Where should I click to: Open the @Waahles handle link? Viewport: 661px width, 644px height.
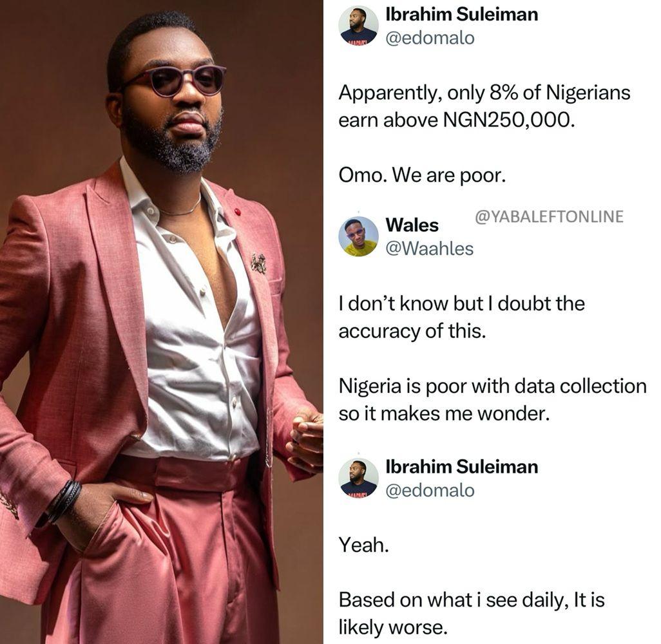(x=429, y=249)
